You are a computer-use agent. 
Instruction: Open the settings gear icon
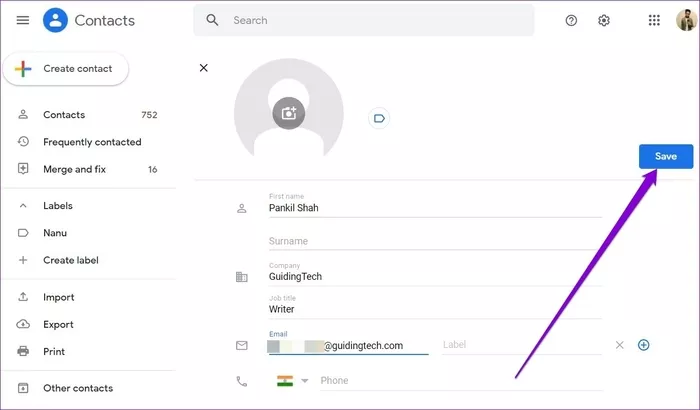point(604,20)
